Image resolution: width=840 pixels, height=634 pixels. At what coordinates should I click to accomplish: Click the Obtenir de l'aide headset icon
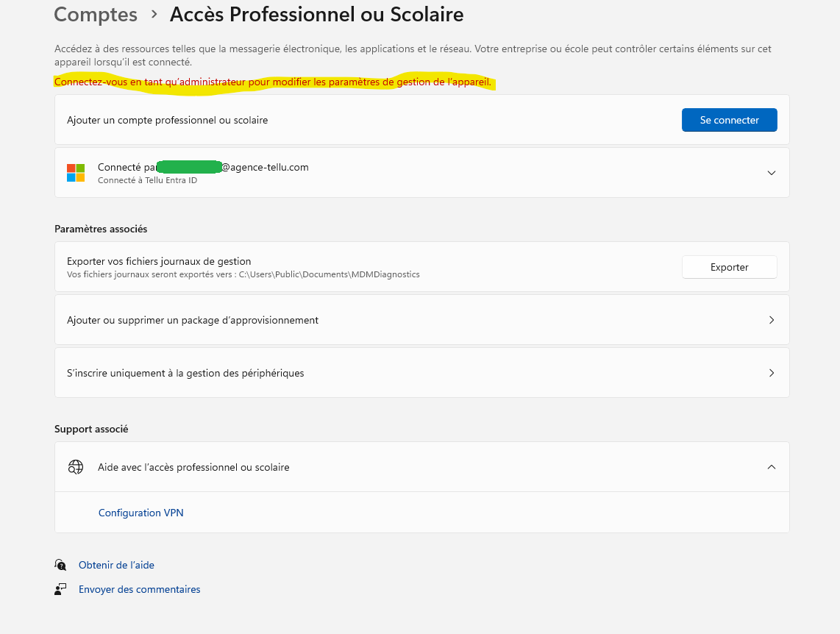point(60,565)
